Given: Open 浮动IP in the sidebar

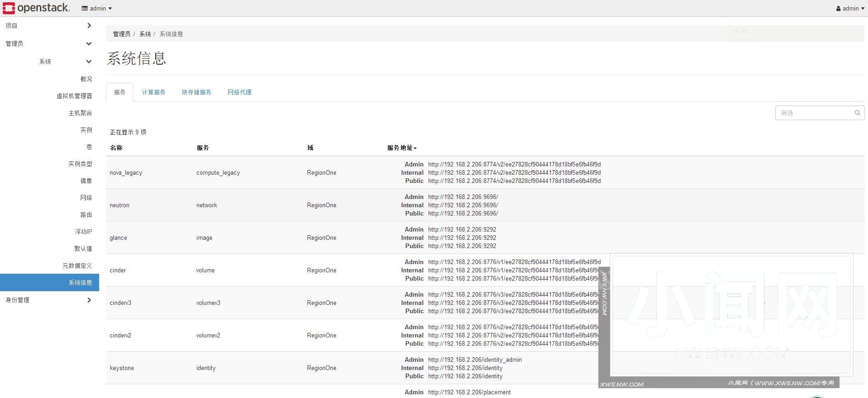Looking at the screenshot, I should point(84,232).
